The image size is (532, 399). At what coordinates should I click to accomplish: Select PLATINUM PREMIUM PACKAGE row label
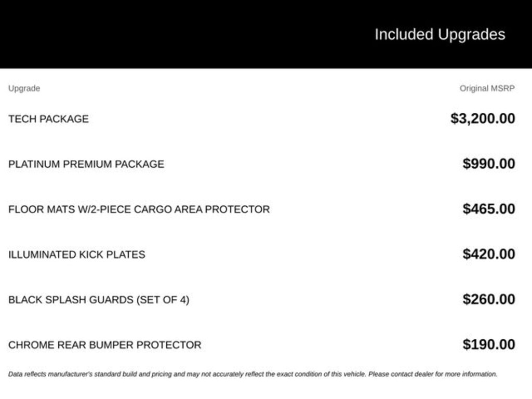[86, 164]
